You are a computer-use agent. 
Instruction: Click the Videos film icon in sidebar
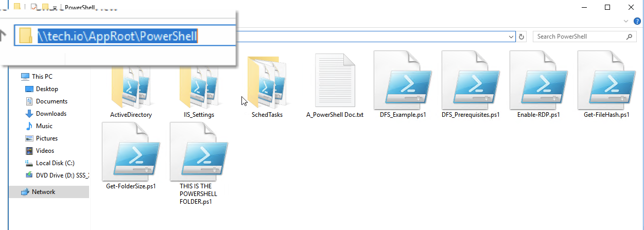(x=29, y=151)
